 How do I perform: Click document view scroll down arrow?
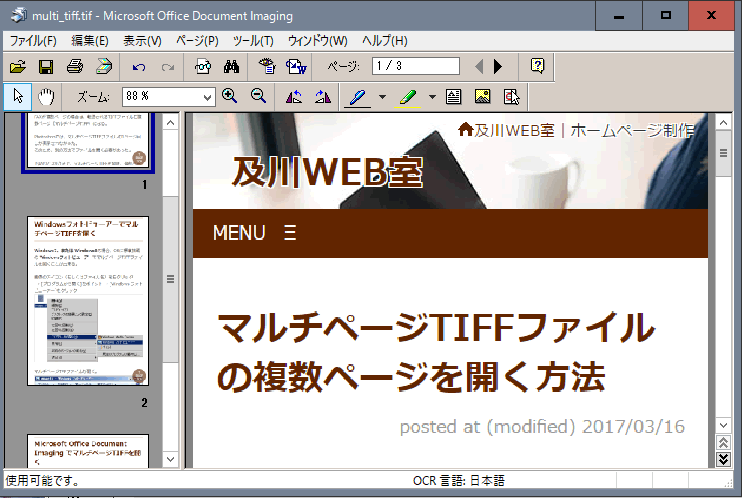723,425
